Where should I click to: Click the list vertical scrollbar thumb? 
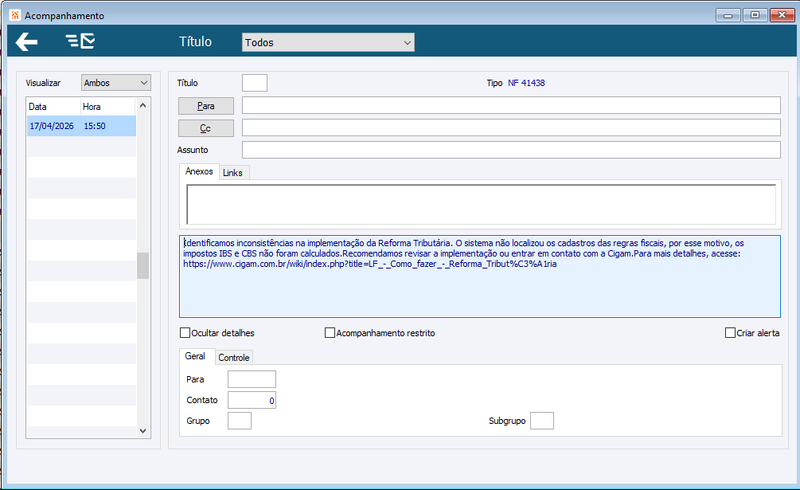(x=143, y=265)
